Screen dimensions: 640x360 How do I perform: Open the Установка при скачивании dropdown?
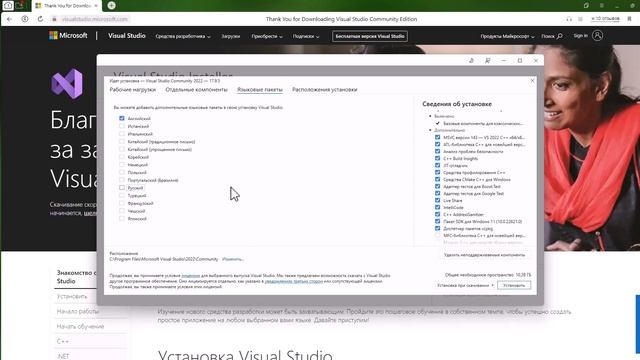pyautogui.click(x=466, y=285)
